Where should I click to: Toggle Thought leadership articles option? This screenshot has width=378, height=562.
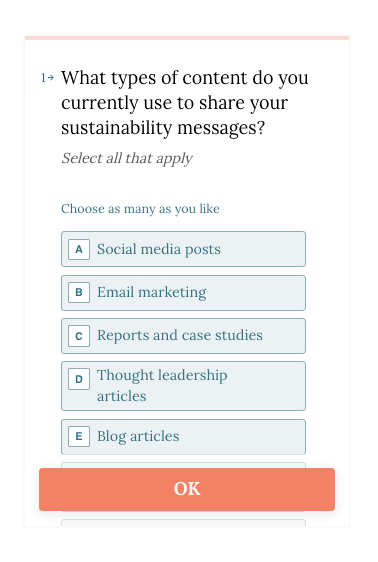point(183,386)
